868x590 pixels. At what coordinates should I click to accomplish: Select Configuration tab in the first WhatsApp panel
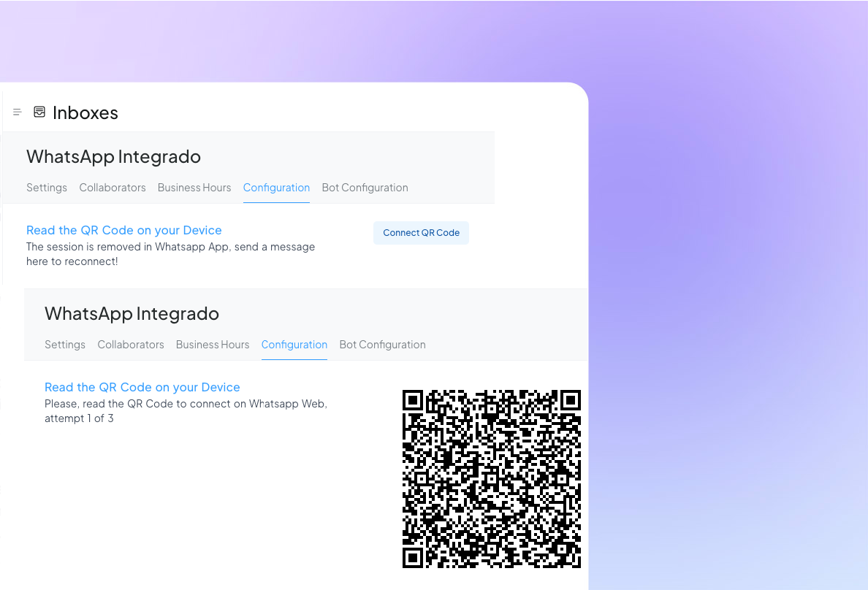pos(276,188)
